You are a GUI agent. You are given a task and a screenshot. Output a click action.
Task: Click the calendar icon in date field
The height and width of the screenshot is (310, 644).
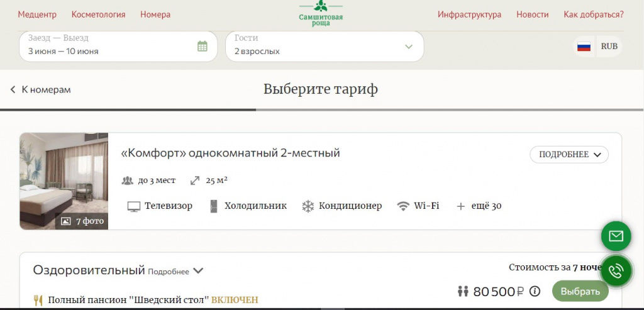click(x=202, y=46)
